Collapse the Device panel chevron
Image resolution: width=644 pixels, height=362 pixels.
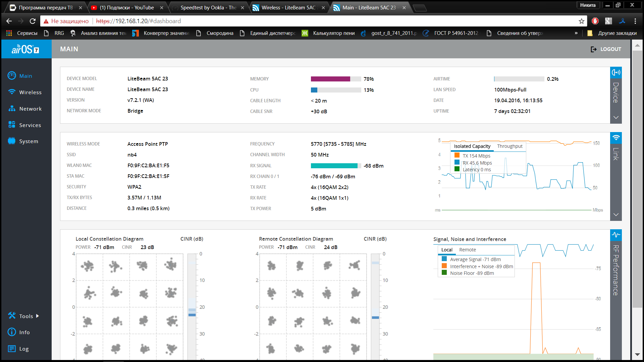click(616, 117)
